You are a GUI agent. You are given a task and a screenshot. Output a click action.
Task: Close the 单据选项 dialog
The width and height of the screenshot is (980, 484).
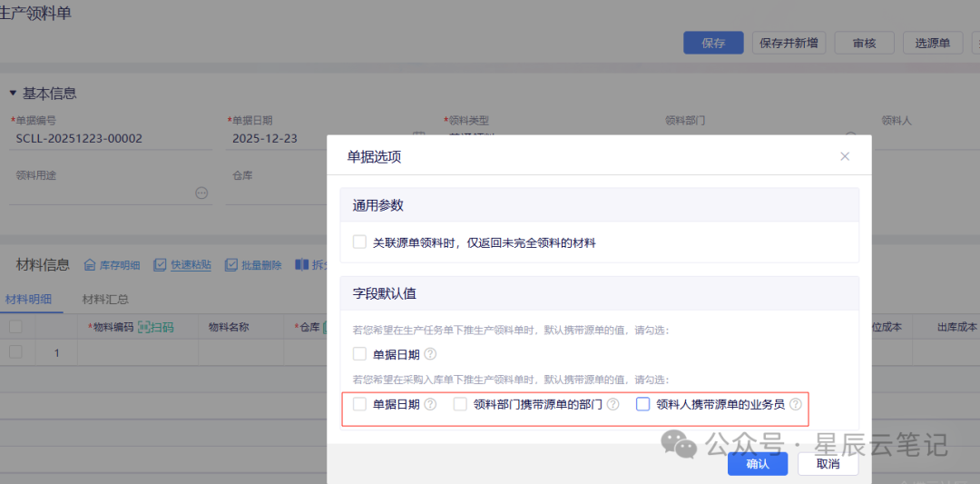pos(845,156)
